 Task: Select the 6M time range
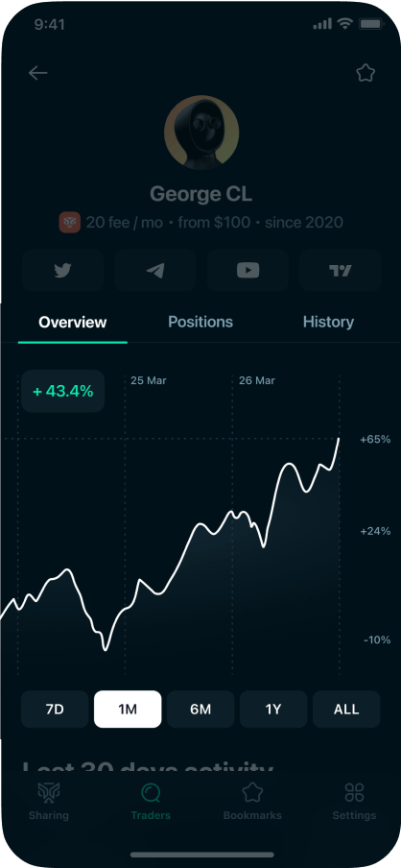(x=200, y=710)
